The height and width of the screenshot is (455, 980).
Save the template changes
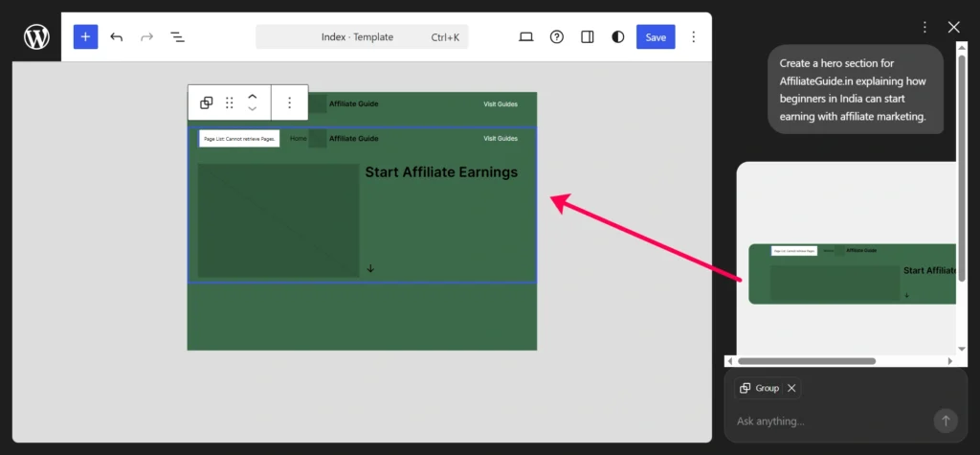[656, 37]
